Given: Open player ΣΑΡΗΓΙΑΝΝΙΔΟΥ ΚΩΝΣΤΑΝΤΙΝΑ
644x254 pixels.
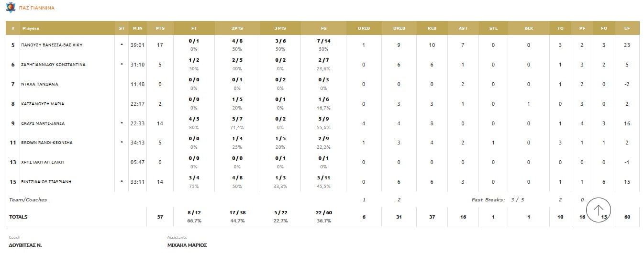Looking at the screenshot, I should point(54,65).
